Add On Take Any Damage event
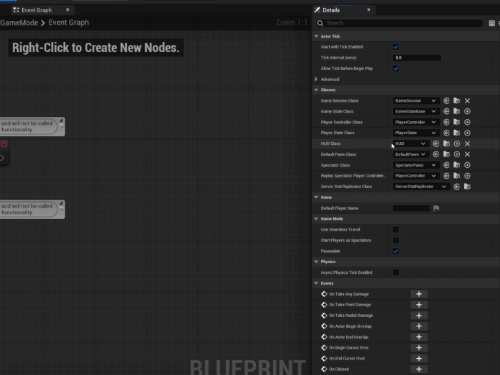500x375 pixels. (419, 294)
